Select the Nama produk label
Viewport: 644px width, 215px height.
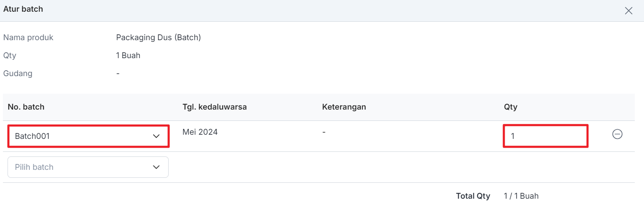point(28,38)
